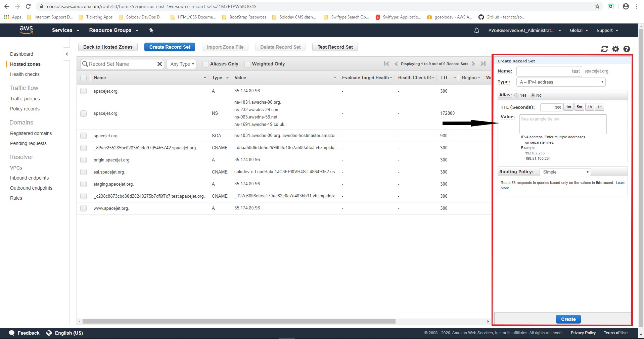Viewport: 644px width, 339px height.
Task: Open the pin shortcuts star icon
Action: coord(151,30)
